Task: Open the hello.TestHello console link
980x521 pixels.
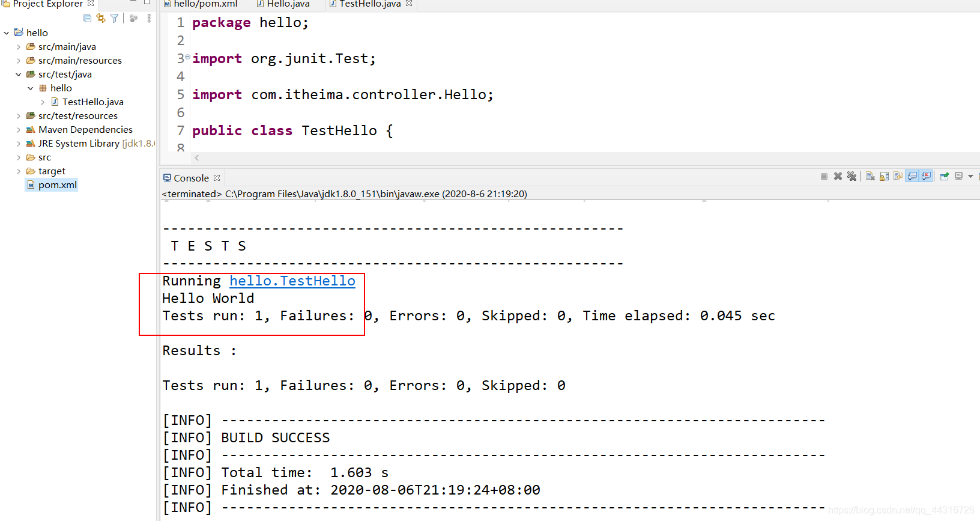Action: (x=292, y=281)
